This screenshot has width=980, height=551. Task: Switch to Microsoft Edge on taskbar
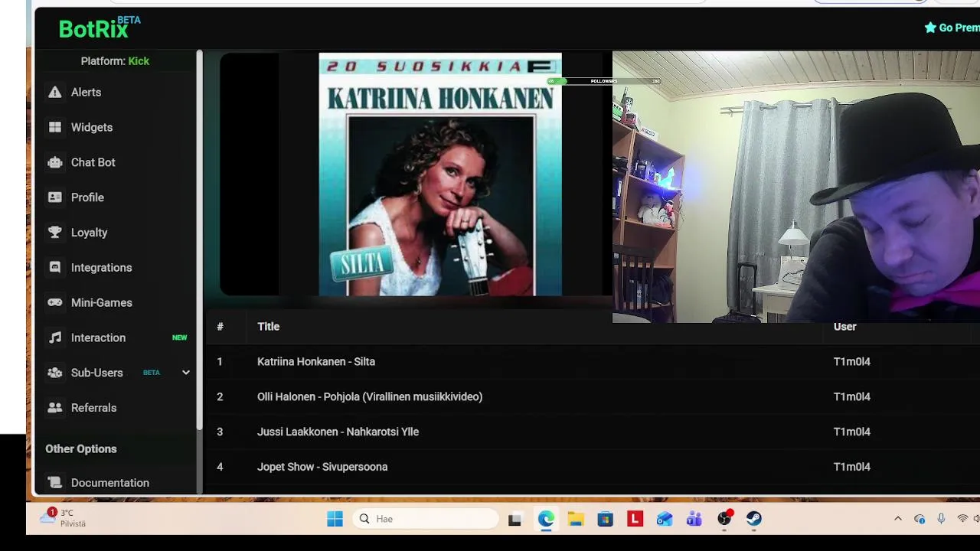coord(545,519)
